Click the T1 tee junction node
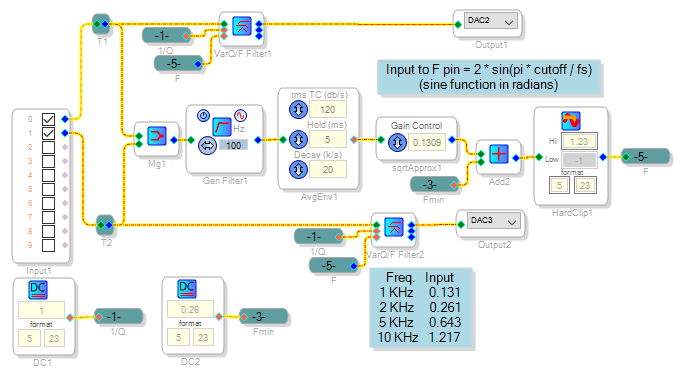The height and width of the screenshot is (378, 688). 101,24
